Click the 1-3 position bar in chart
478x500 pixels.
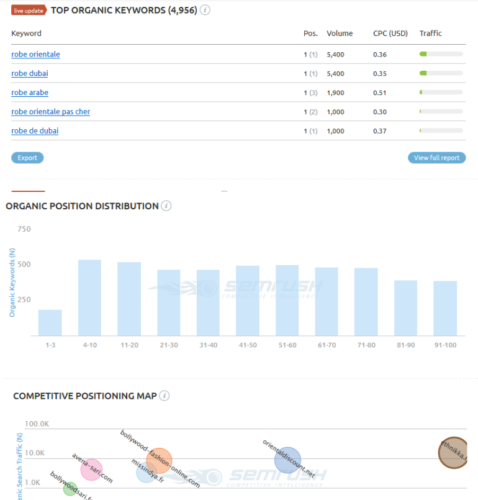50,323
